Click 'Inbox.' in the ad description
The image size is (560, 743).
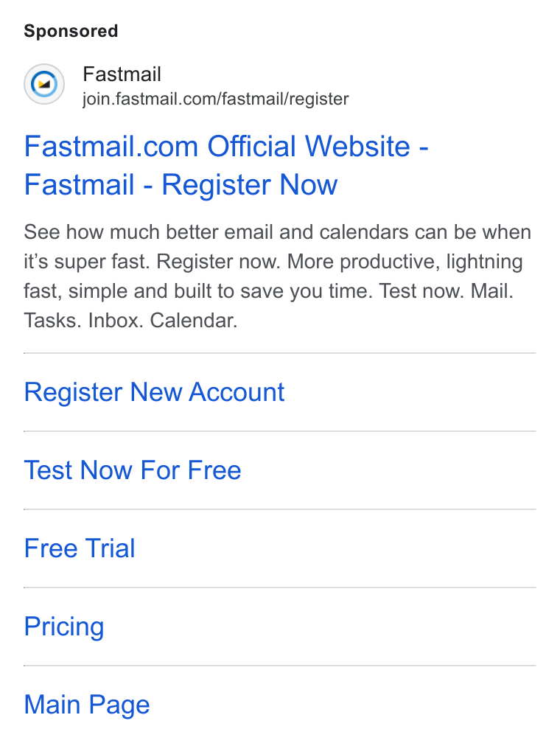pos(116,321)
